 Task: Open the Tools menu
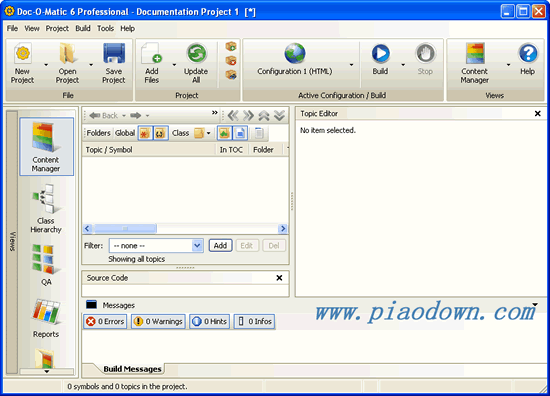pos(105,28)
